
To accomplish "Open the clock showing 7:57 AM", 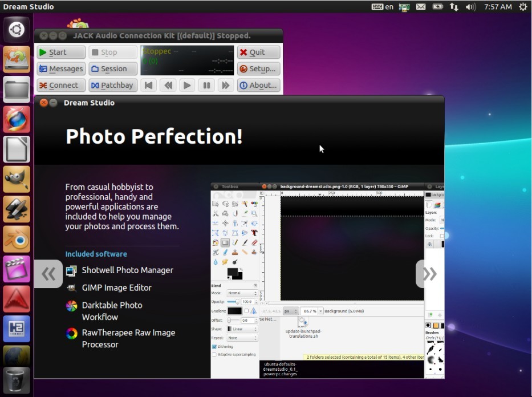I will tap(498, 7).
